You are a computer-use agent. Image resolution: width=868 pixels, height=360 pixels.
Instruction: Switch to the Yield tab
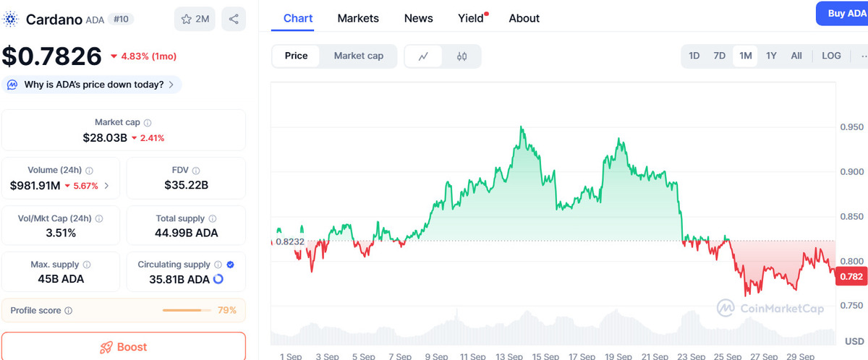click(471, 18)
